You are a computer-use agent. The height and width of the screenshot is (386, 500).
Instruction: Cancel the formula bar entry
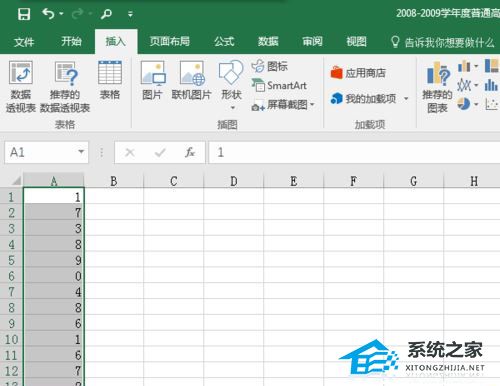coord(130,153)
